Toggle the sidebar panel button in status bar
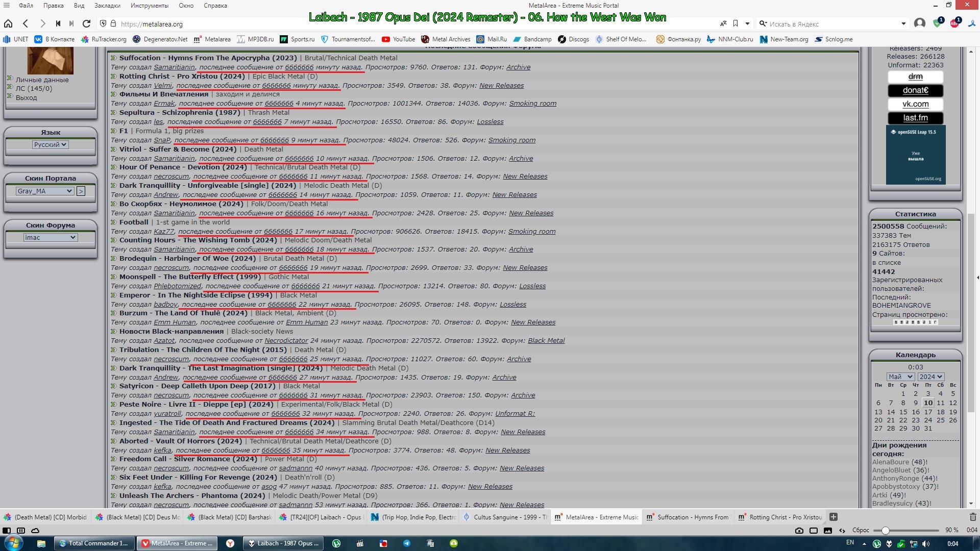Image resolution: width=980 pixels, height=551 pixels. click(x=7, y=530)
